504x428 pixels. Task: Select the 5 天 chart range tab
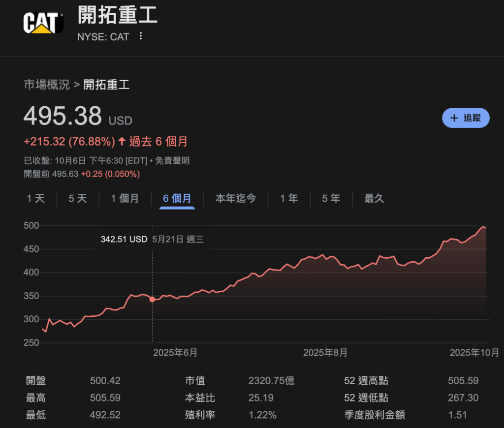click(78, 199)
